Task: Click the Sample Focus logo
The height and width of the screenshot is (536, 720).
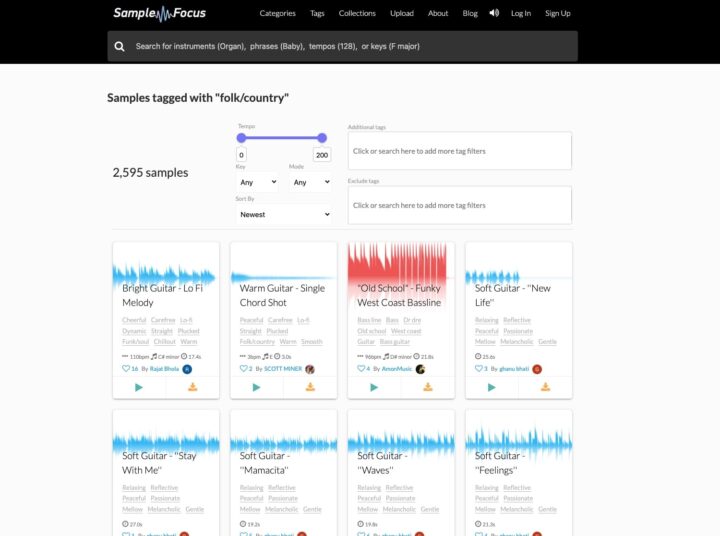Action: tap(160, 13)
